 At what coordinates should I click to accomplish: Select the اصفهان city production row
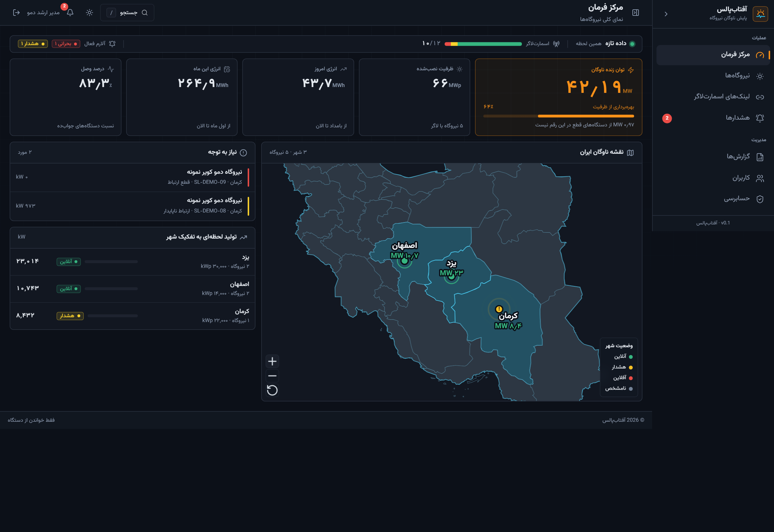coord(133,289)
